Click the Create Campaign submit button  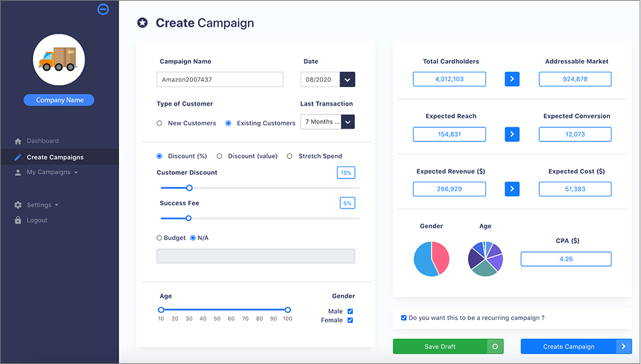tap(576, 347)
